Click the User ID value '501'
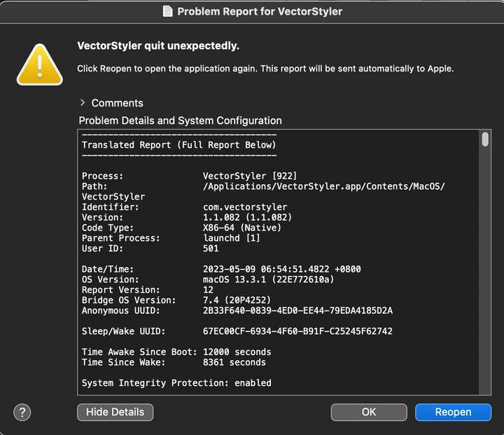504x435 pixels. point(211,249)
